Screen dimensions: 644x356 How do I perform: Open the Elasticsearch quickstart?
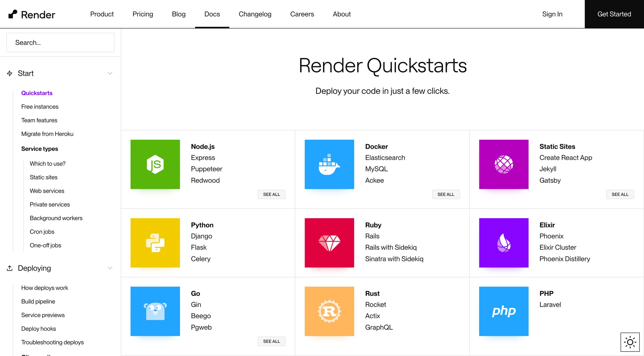coord(385,158)
